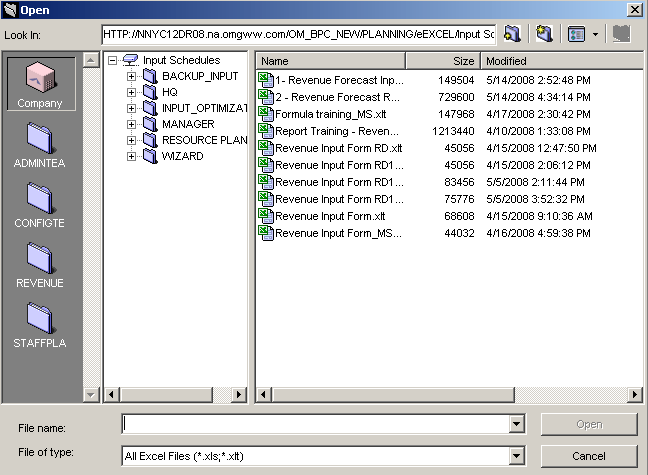Click the sidebar scroll down arrow
The width and height of the screenshot is (648, 475).
[91, 395]
